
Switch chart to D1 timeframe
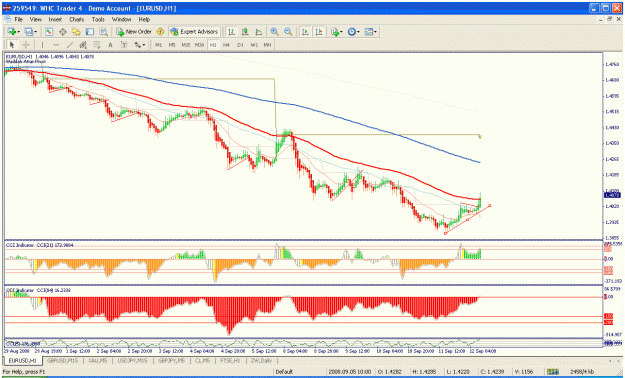click(x=240, y=45)
